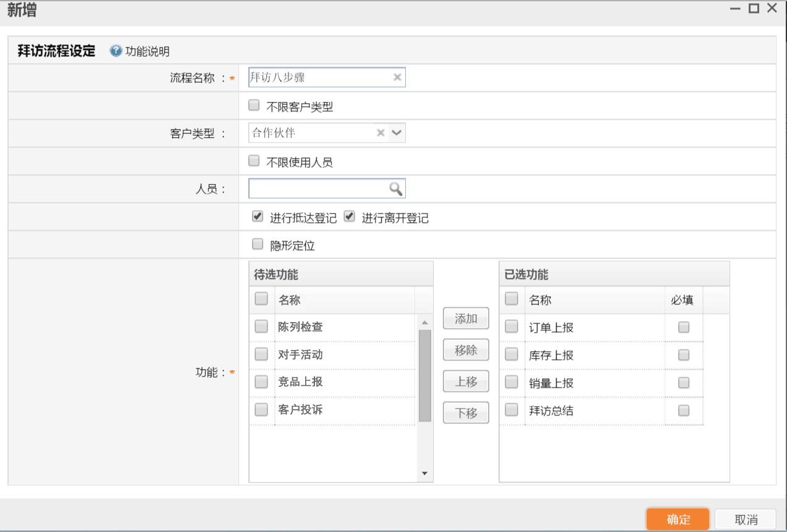Maximize the 新增 dialog window
This screenshot has width=787, height=532.
tap(753, 8)
